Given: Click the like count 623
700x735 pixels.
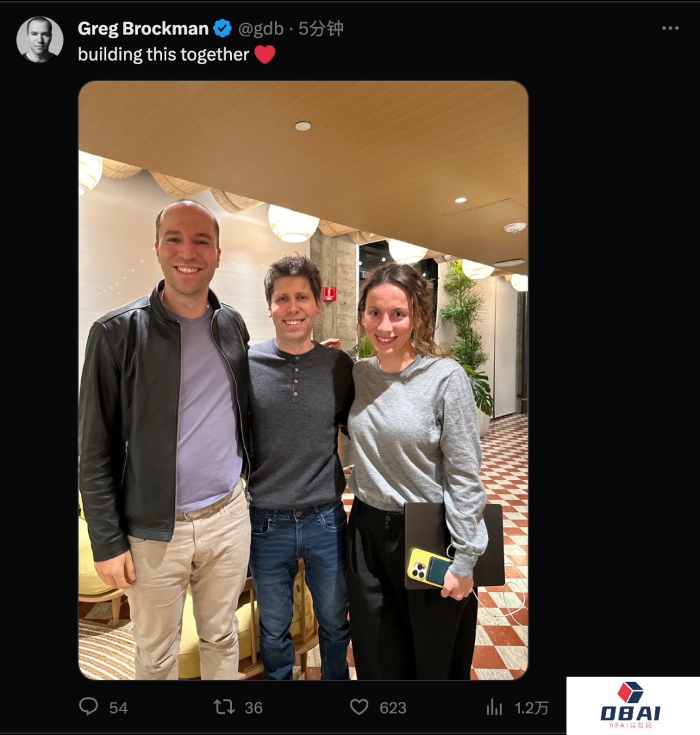Looking at the screenshot, I should pyautogui.click(x=393, y=708).
